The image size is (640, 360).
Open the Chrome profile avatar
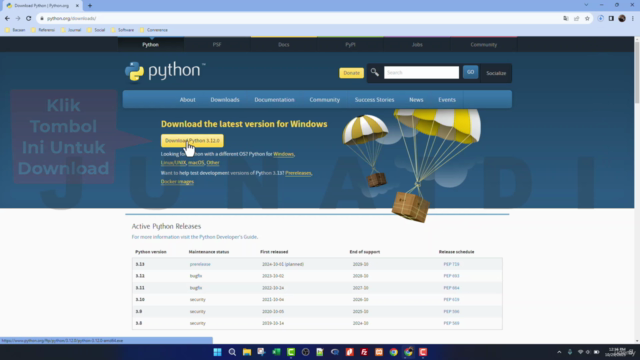(622, 18)
